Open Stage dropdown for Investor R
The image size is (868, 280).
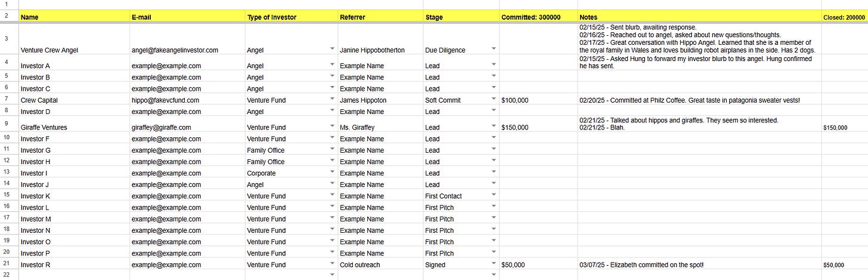[494, 264]
